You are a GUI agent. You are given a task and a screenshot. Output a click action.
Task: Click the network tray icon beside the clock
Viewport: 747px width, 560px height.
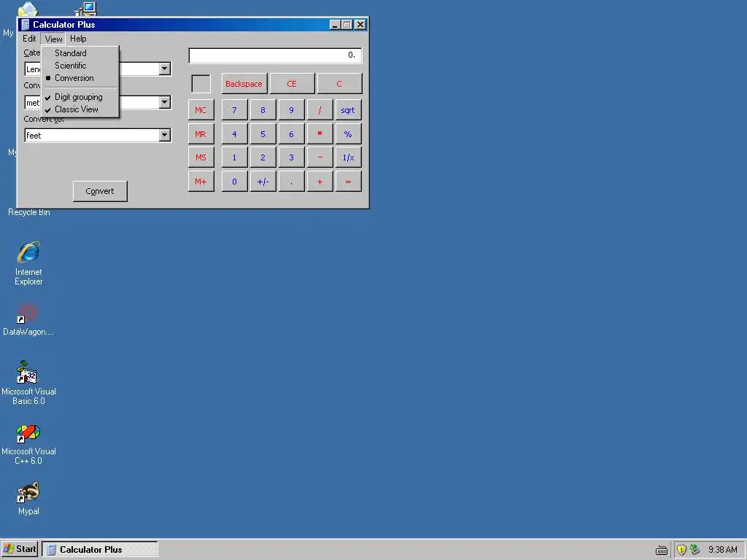(x=694, y=550)
